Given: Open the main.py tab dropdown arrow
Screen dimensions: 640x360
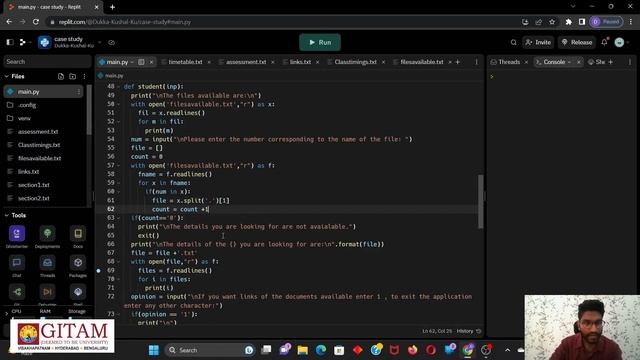Looking at the screenshot, I should pos(132,62).
